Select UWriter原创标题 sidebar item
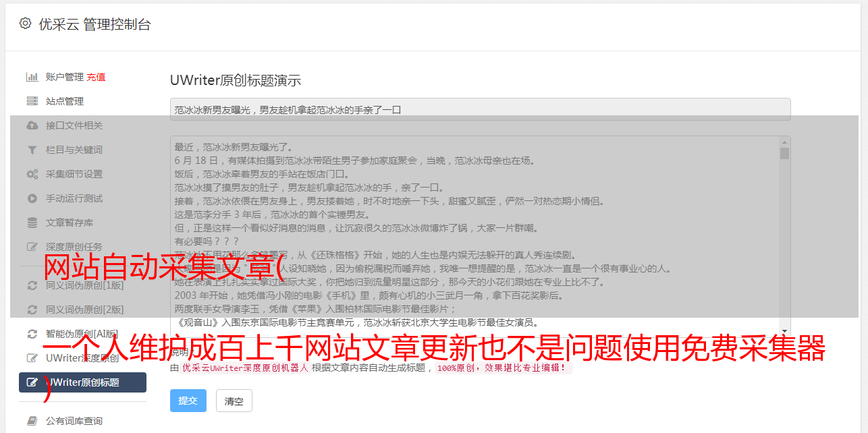 tap(82, 382)
